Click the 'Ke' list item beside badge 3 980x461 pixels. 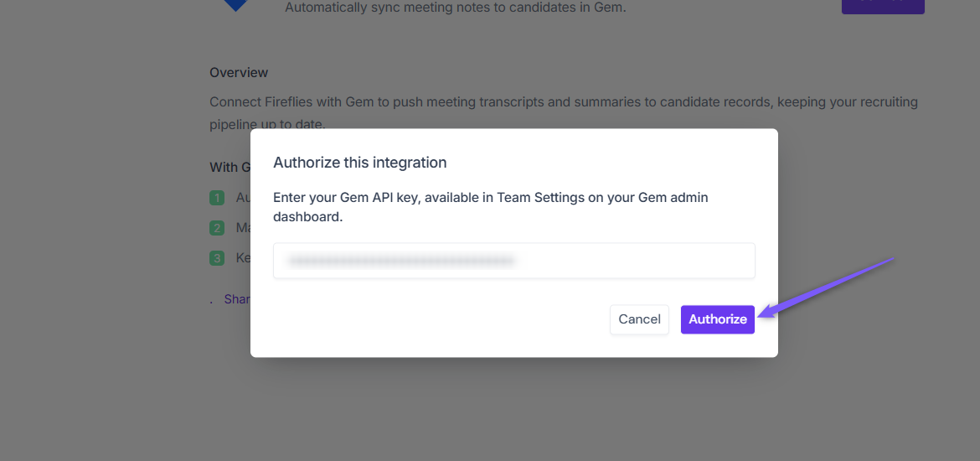243,257
